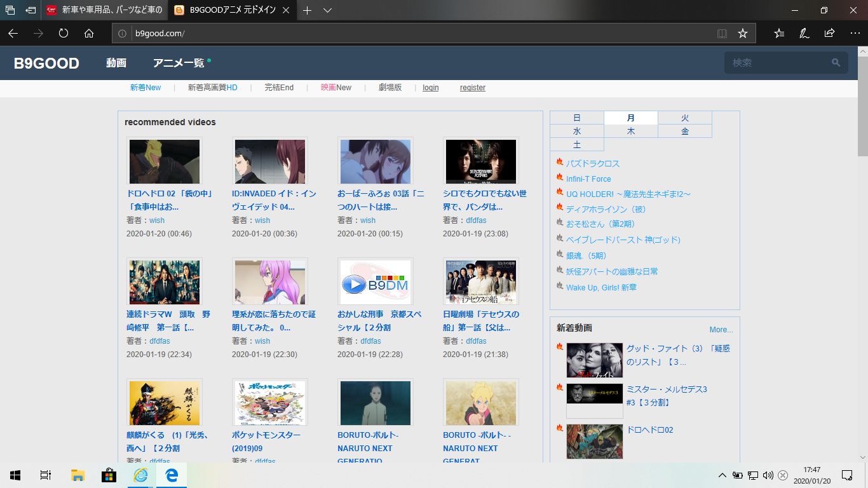Click the search magnifier icon on the site
Viewport: 868px width, 488px height.
click(836, 62)
